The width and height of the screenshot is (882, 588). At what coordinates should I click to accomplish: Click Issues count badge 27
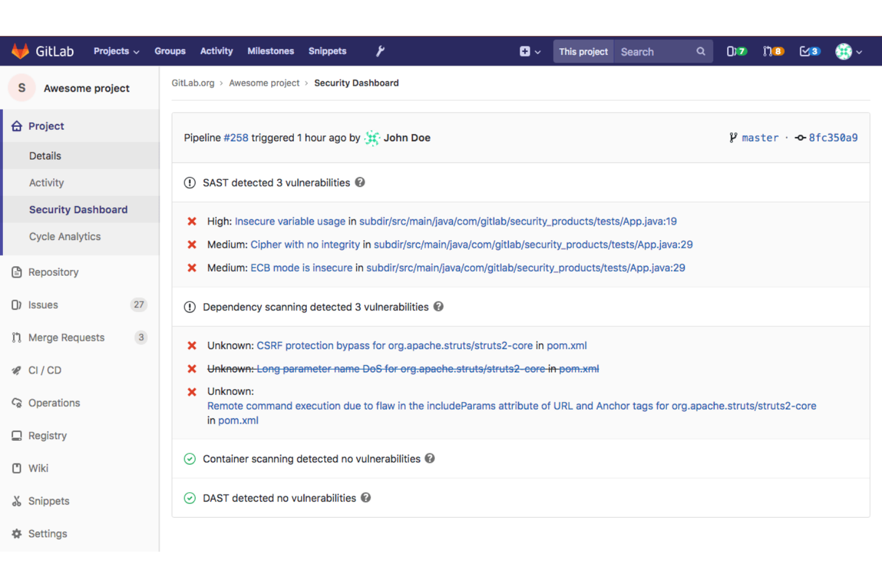(139, 304)
